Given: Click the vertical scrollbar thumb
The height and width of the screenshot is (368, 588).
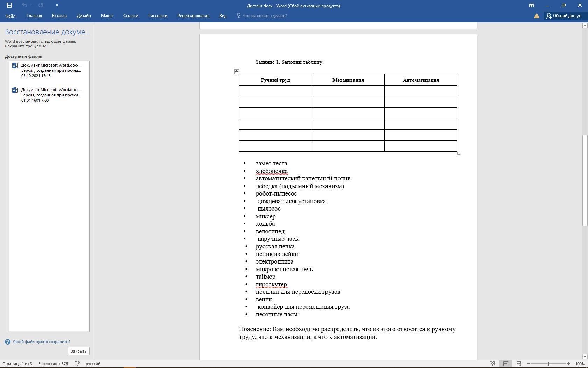Looking at the screenshot, I should 584,180.
